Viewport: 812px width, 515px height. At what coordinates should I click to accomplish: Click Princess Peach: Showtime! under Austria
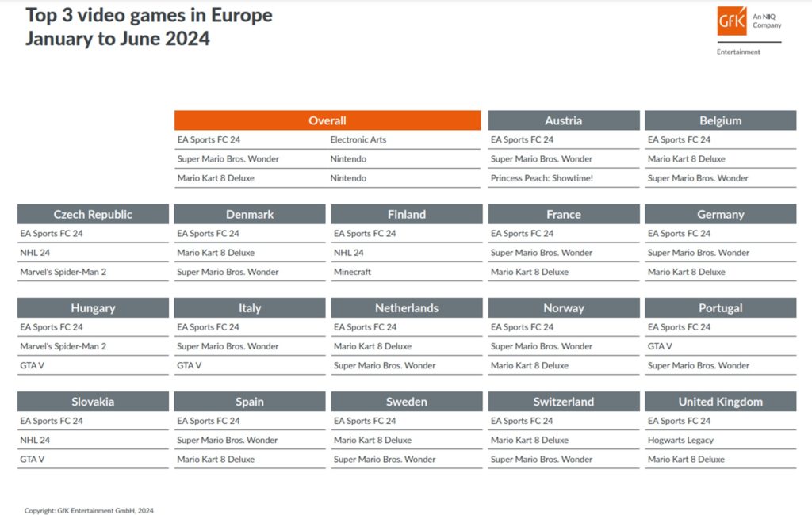pos(542,178)
